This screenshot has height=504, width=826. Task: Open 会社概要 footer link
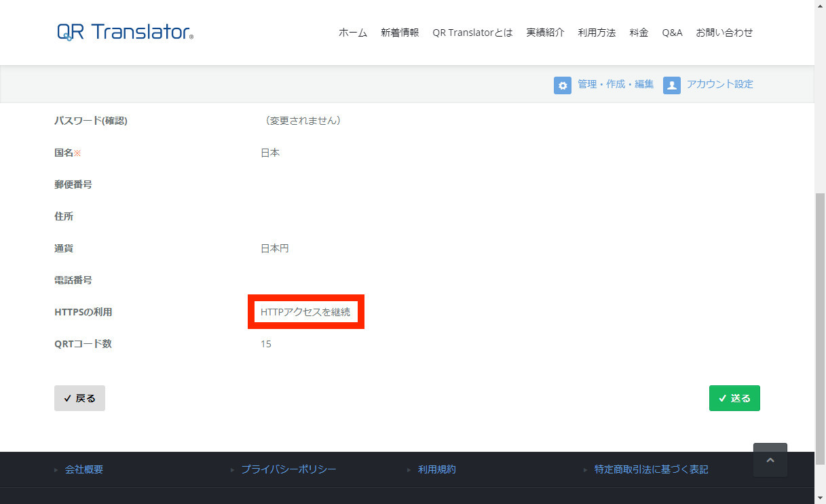click(x=84, y=469)
